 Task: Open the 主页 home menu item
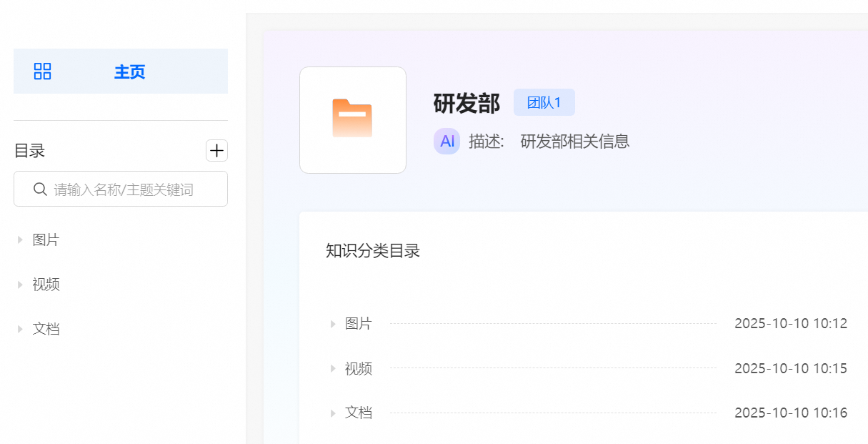(x=121, y=71)
